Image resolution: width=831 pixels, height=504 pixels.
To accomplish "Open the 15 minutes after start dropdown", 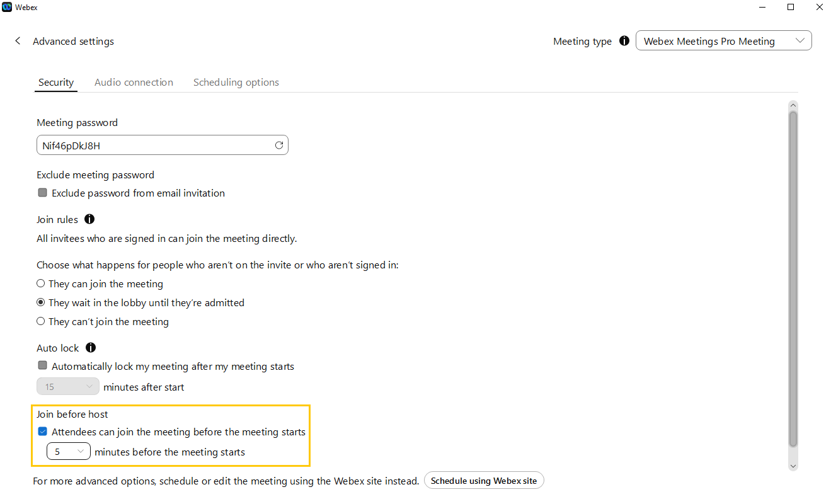I will 68,387.
